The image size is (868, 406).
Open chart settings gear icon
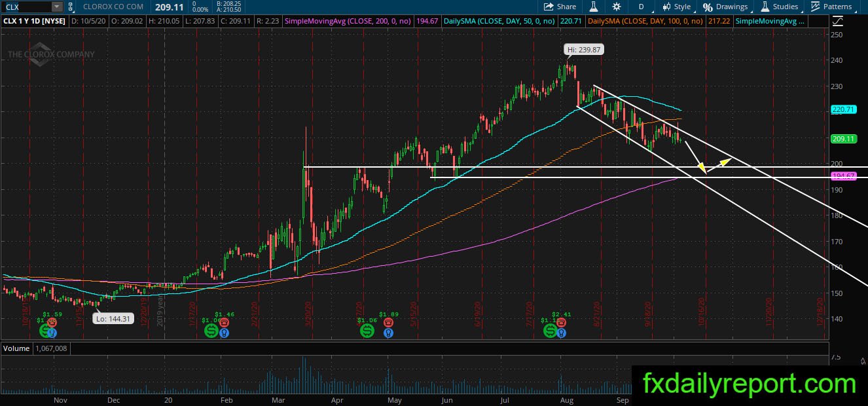(x=617, y=7)
